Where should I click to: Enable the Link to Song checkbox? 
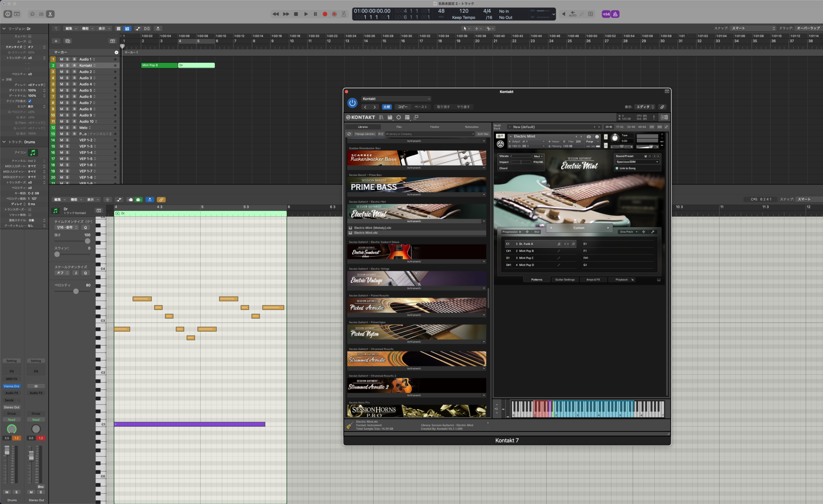pyautogui.click(x=617, y=168)
